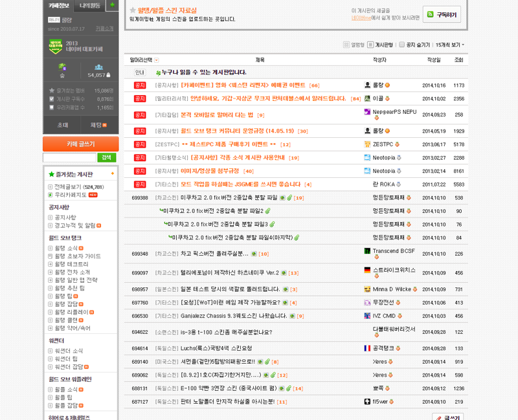Toggle the 공지 숨기기 checkbox

401,45
